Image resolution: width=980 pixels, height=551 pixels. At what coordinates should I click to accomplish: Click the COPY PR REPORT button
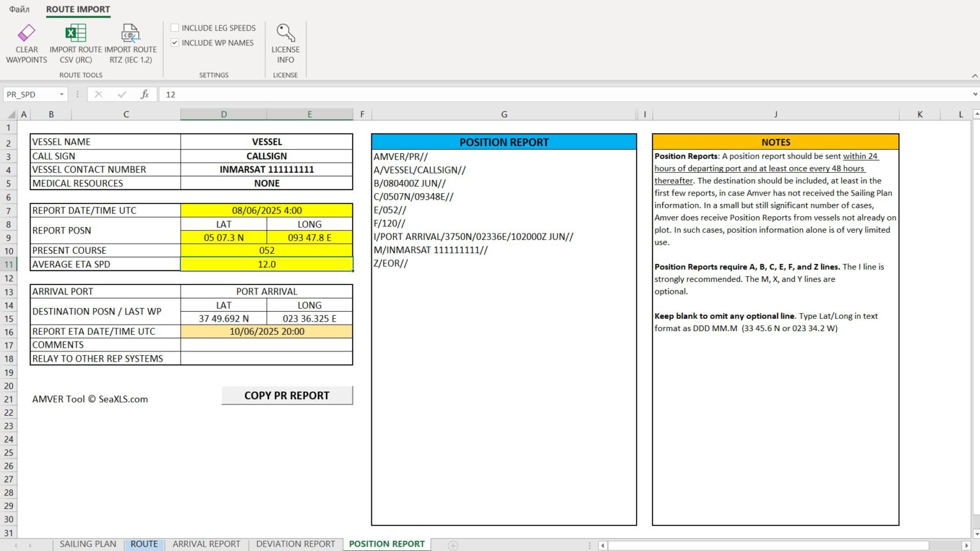tap(287, 395)
